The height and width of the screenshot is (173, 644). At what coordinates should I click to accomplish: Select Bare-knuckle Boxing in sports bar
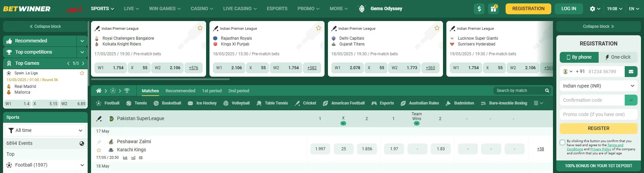504,103
